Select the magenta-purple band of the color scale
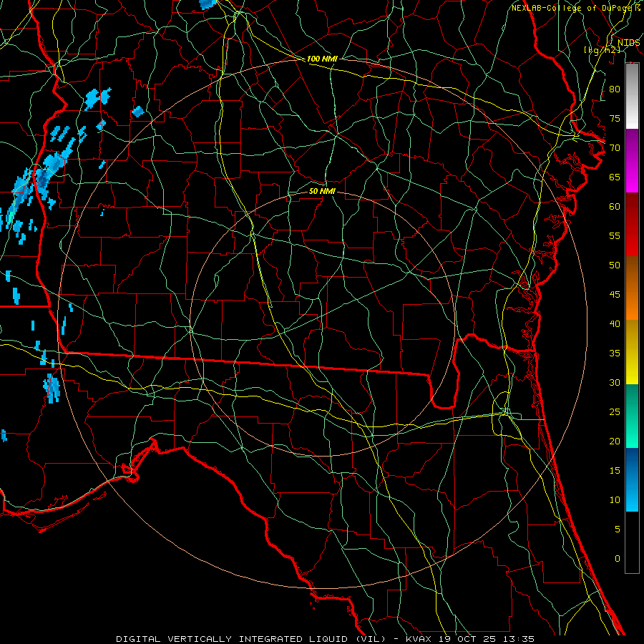 click(x=632, y=161)
